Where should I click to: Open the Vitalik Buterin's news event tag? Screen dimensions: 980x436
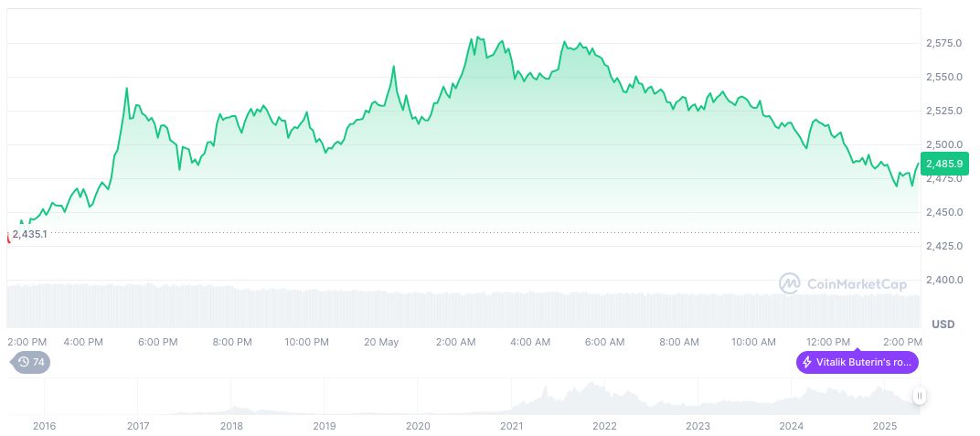[857, 362]
